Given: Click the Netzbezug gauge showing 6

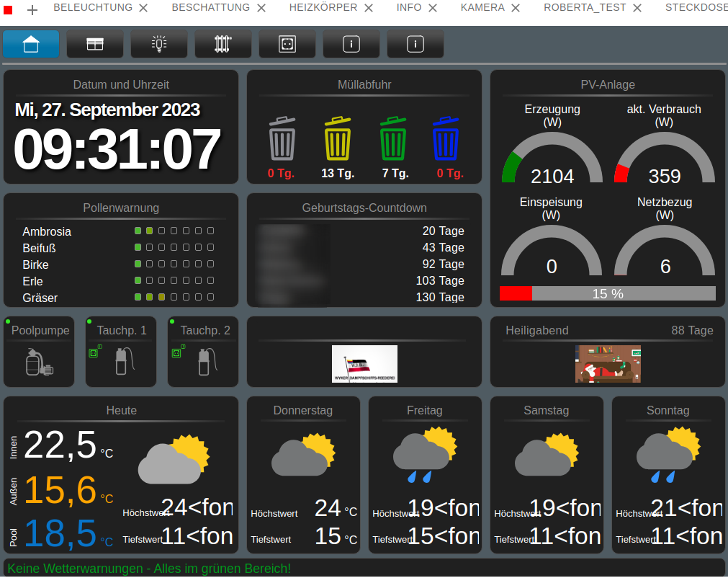Looking at the screenshot, I should [x=665, y=251].
